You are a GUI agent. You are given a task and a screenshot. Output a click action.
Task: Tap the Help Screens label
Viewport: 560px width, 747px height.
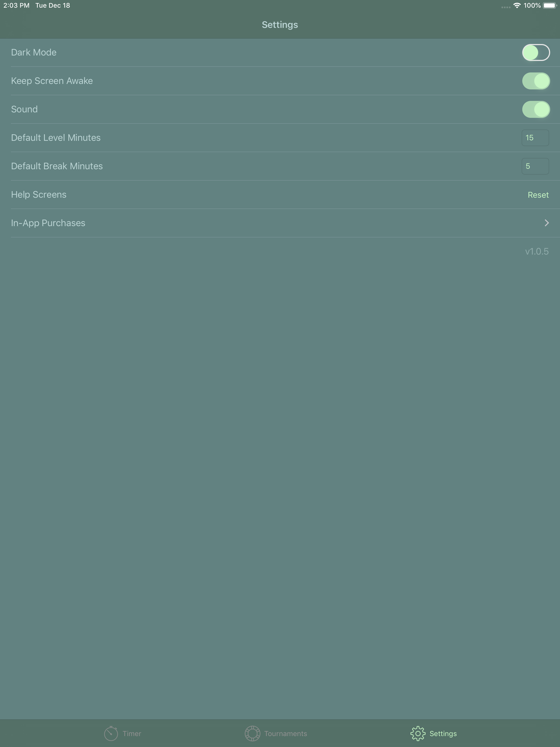(x=39, y=194)
